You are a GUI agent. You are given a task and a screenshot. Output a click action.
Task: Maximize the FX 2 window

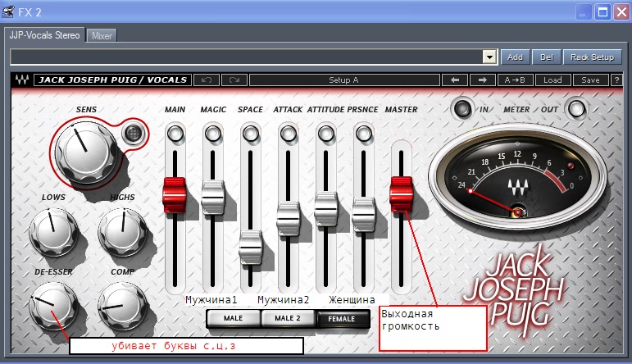(x=603, y=12)
